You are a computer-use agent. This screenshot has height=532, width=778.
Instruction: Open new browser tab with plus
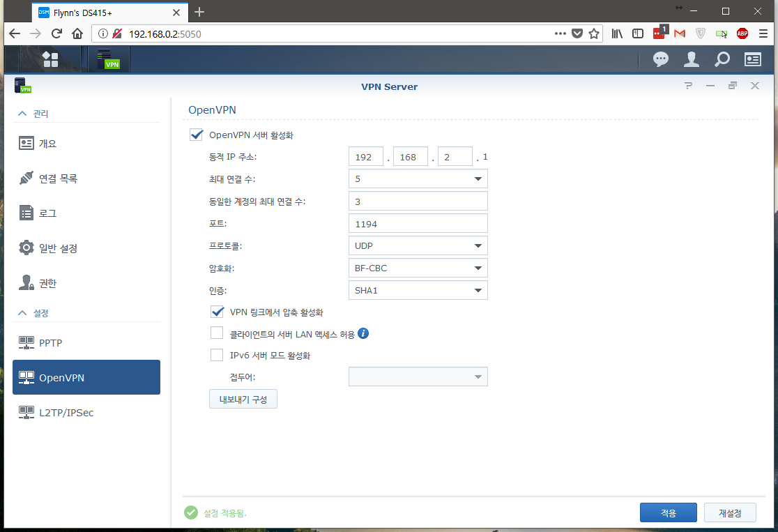199,12
